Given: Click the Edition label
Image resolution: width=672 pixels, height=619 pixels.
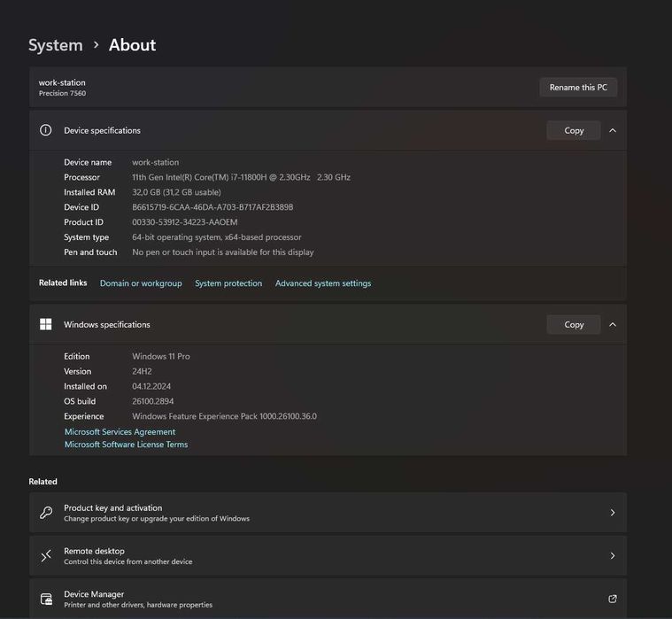Looking at the screenshot, I should point(77,356).
